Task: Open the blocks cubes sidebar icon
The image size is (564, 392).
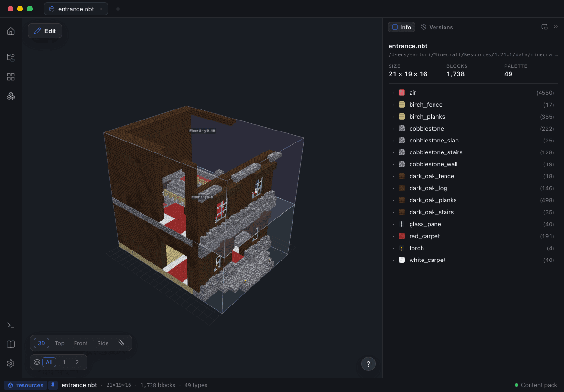Action: click(11, 96)
